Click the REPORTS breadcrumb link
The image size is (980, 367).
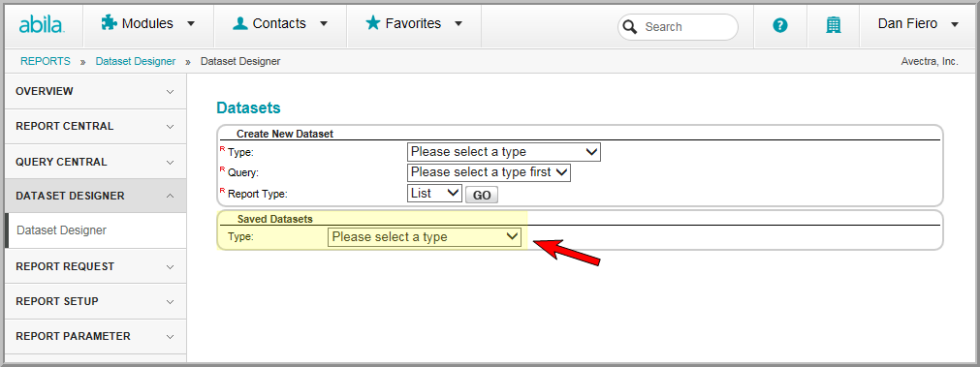point(46,61)
